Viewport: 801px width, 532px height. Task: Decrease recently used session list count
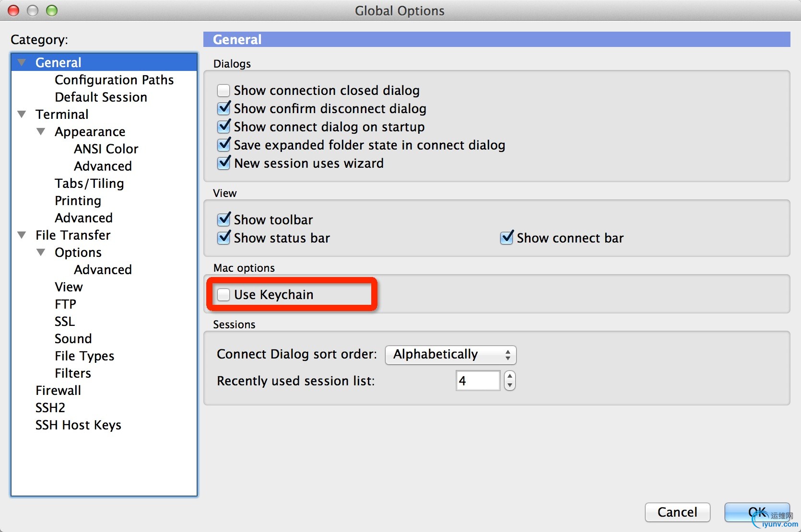coord(510,386)
